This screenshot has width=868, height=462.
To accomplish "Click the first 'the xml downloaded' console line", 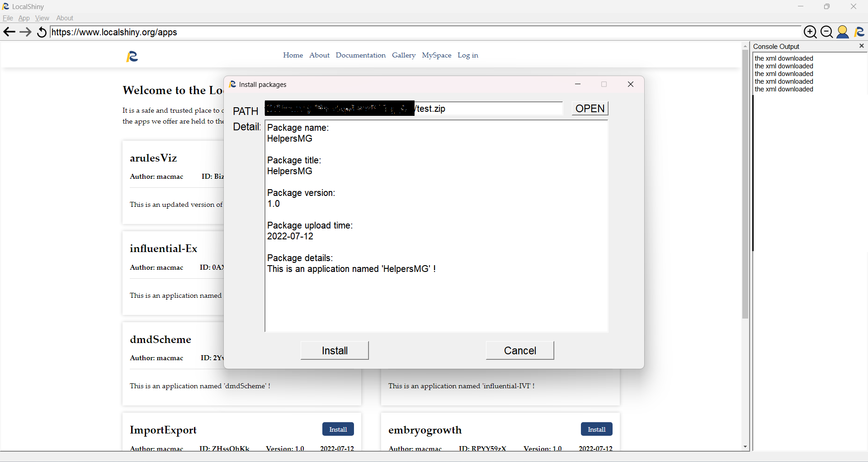I will 784,58.
